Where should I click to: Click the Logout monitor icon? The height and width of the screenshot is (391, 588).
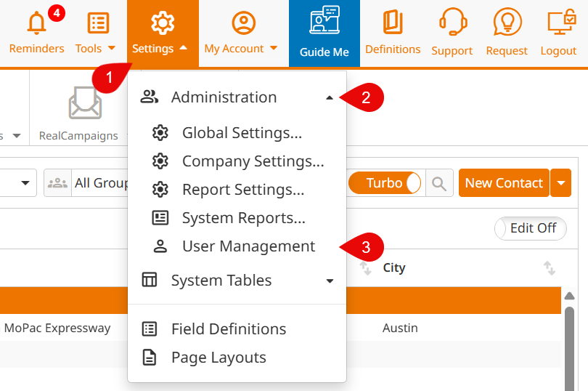(x=561, y=22)
